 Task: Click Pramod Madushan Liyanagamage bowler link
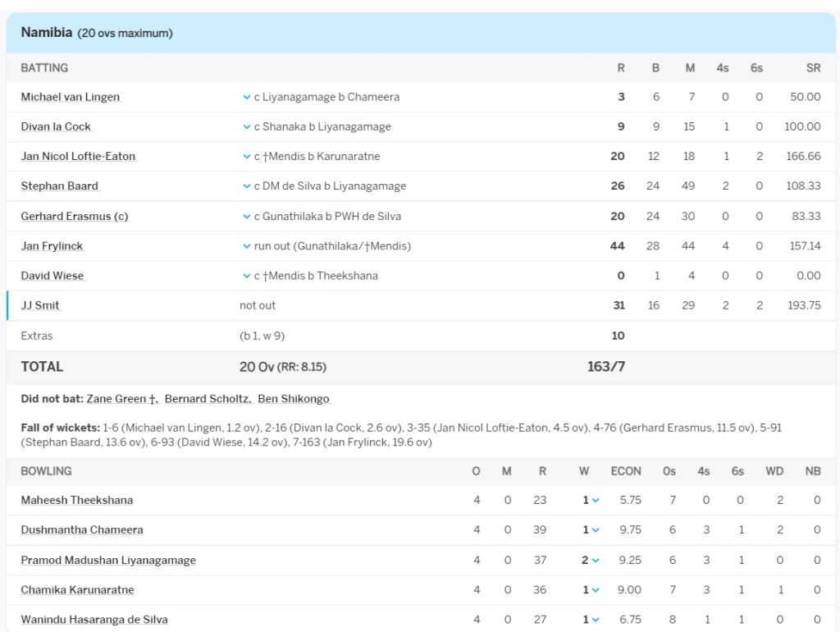pos(108,561)
